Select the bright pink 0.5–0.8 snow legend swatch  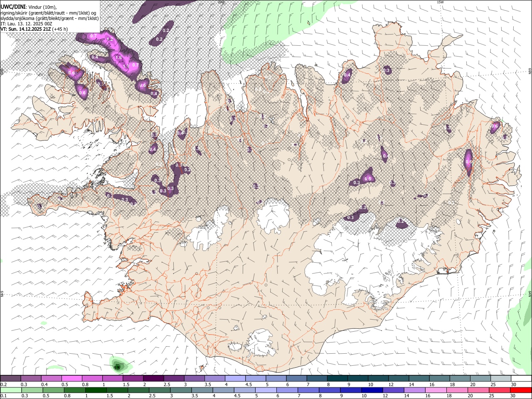[x=72, y=379]
